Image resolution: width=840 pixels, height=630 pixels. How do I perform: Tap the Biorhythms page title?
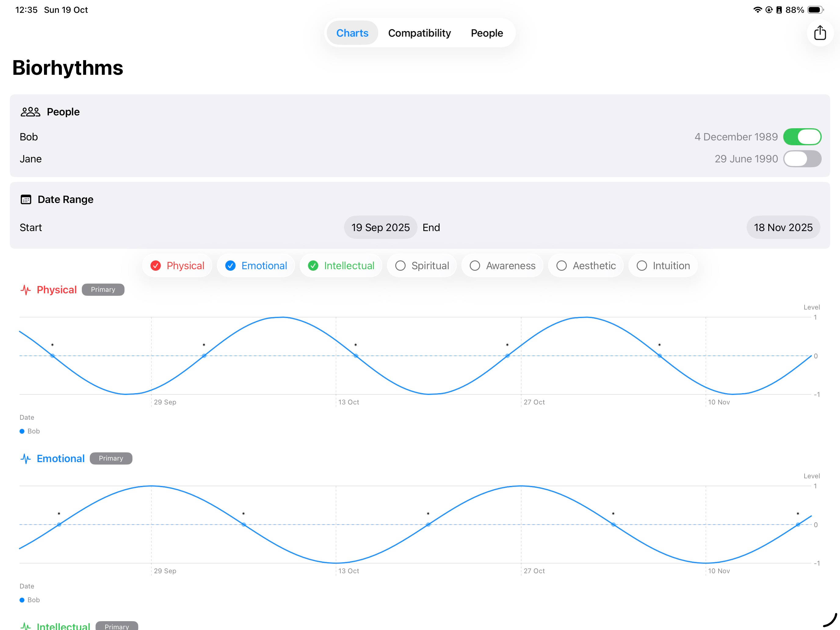pos(67,67)
